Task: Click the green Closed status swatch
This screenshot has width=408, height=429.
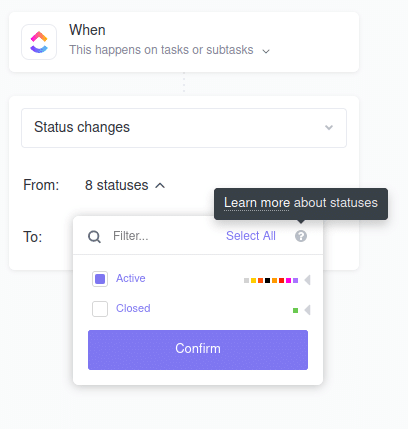Action: 295,310
